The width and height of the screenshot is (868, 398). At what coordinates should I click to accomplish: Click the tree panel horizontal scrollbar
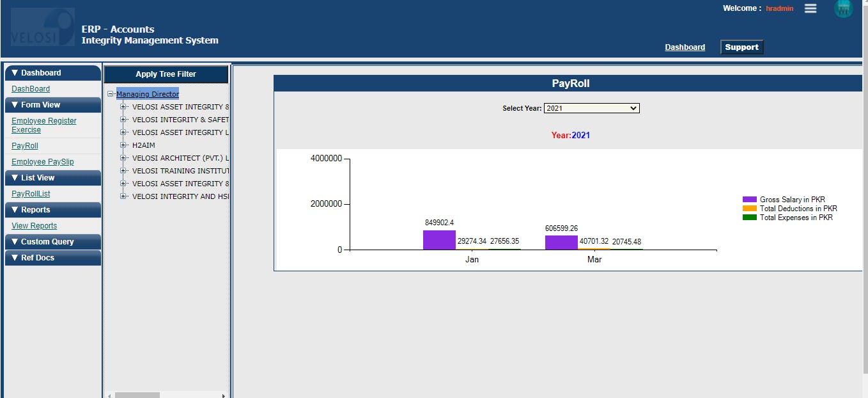(137, 394)
